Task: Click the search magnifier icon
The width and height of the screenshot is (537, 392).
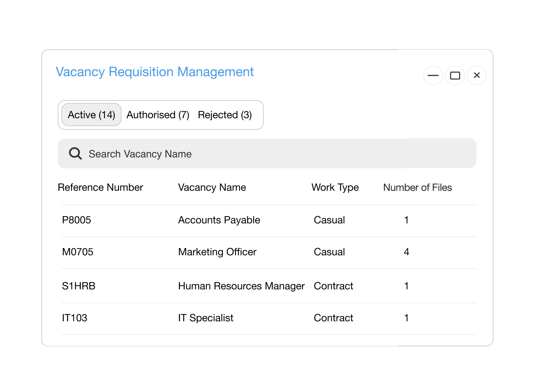Action: (75, 153)
